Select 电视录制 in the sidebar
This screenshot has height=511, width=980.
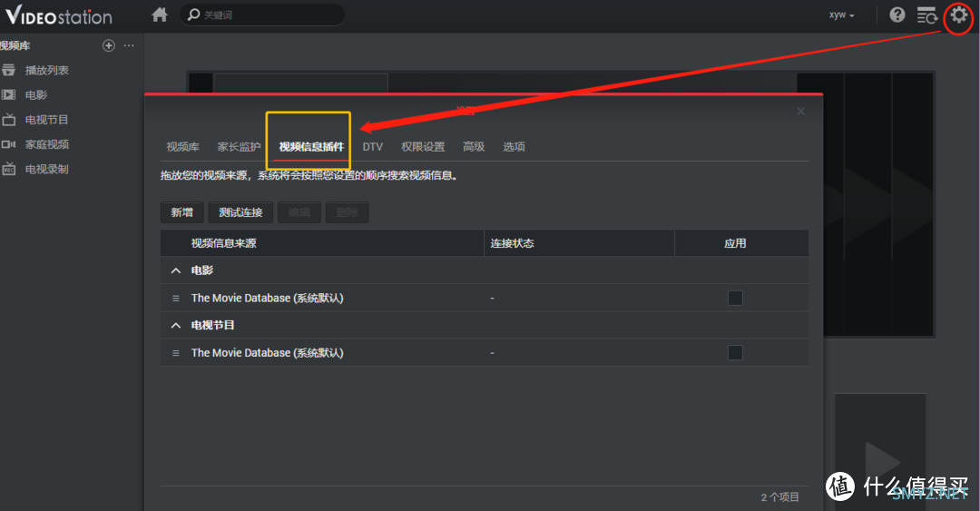[x=47, y=170]
